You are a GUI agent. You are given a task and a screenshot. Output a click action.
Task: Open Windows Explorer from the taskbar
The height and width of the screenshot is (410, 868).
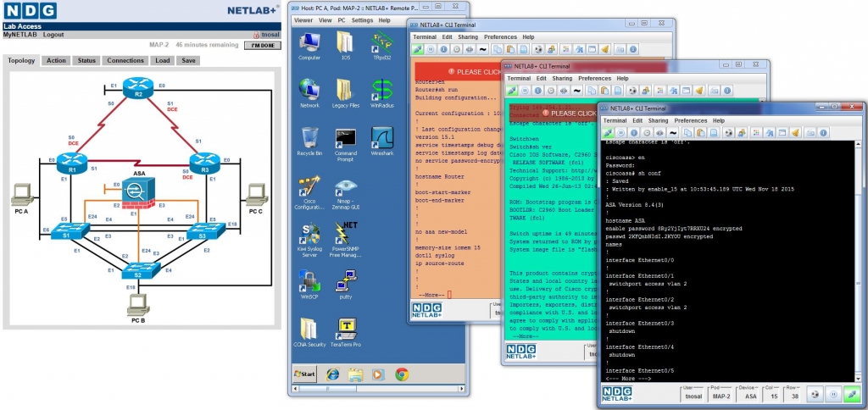(355, 374)
